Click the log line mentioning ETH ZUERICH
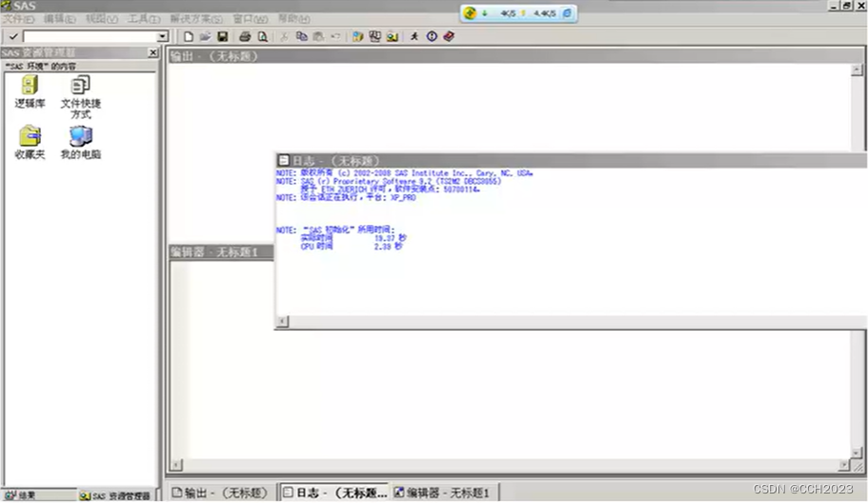The image size is (868, 503). [391, 190]
